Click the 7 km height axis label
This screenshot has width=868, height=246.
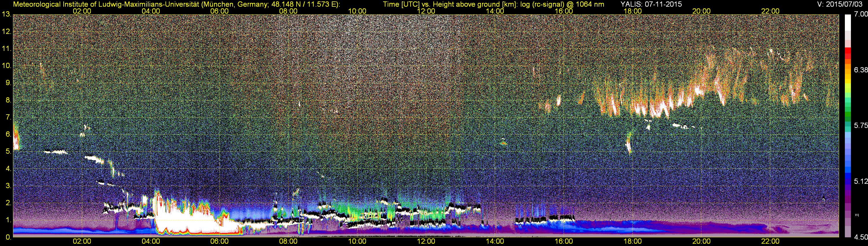click(x=8, y=117)
